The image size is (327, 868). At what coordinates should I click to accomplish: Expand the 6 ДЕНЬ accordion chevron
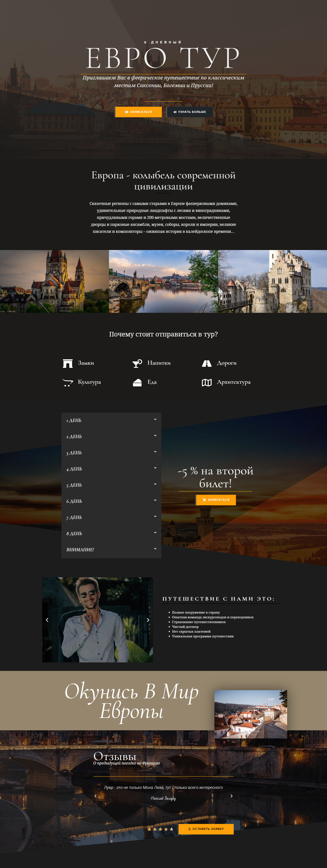coord(155,500)
